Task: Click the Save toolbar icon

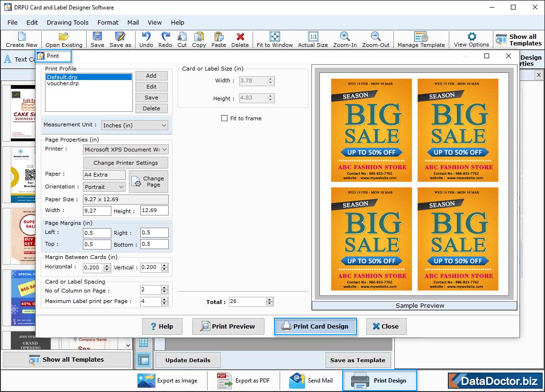Action: click(x=97, y=40)
